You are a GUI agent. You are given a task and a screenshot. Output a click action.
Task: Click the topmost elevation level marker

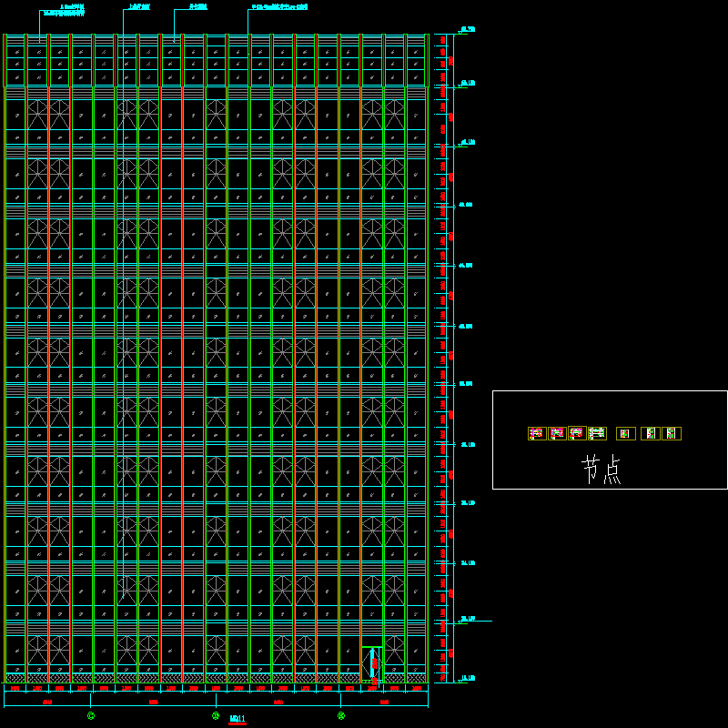tap(467, 30)
